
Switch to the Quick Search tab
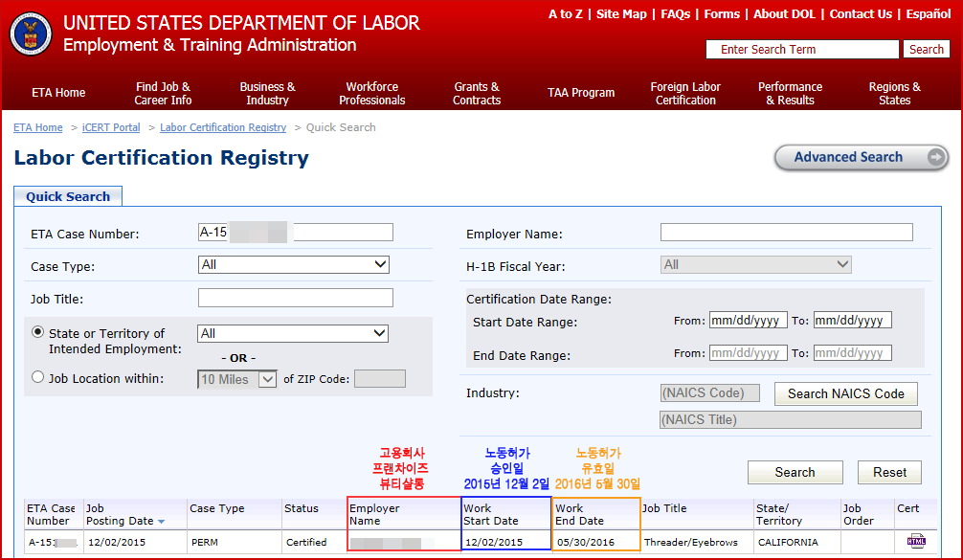coord(68,196)
